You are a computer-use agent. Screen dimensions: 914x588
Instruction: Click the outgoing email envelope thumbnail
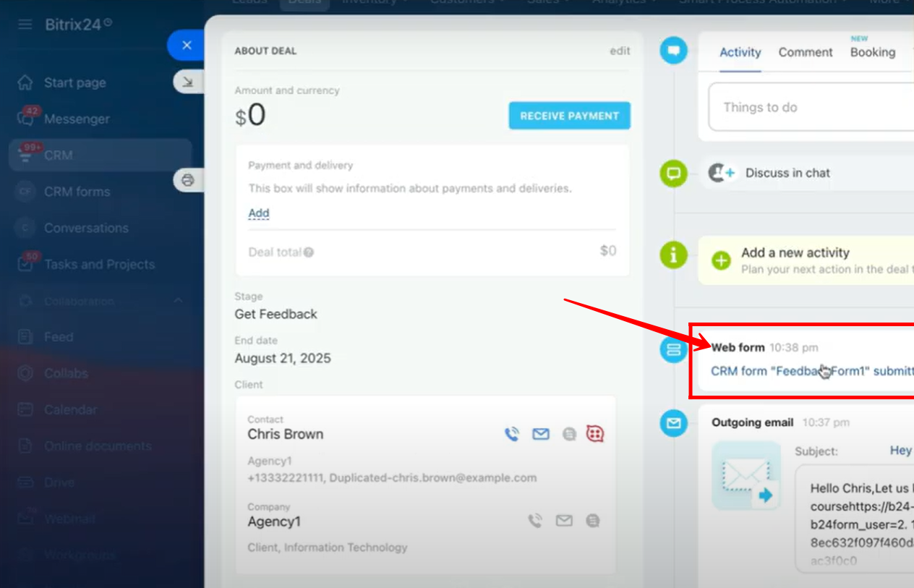(x=746, y=475)
